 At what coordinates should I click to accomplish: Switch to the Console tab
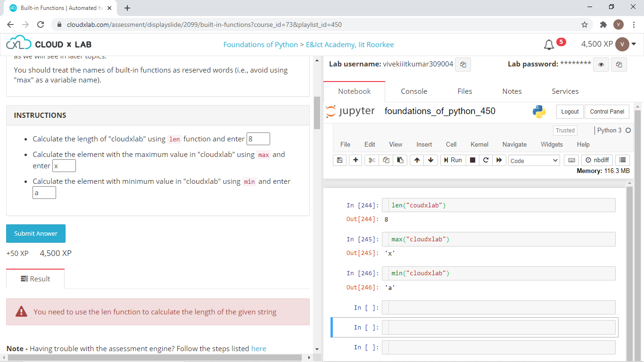click(x=414, y=91)
